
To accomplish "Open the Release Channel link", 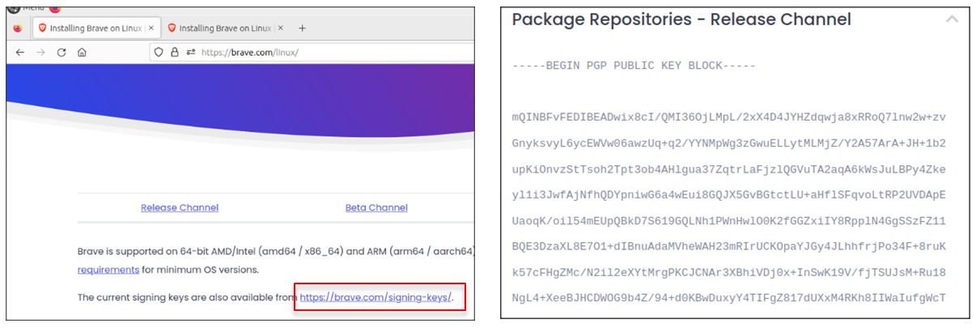I will click(179, 207).
